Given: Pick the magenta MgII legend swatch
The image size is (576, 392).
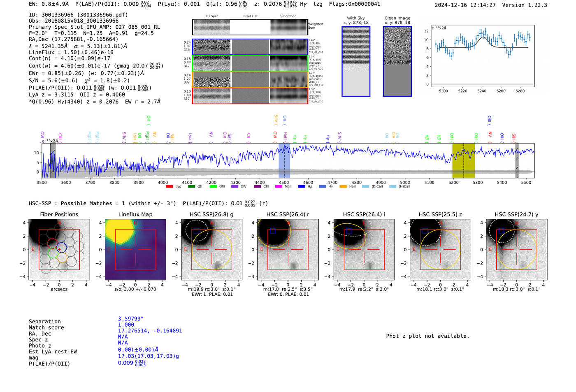Looking at the screenshot, I should click(279, 187).
